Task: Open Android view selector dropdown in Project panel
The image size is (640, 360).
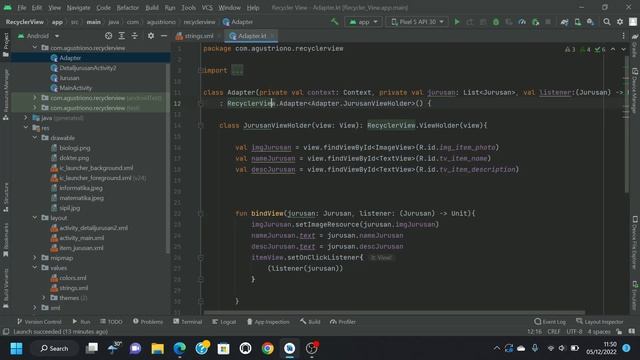Action: tap(39, 36)
